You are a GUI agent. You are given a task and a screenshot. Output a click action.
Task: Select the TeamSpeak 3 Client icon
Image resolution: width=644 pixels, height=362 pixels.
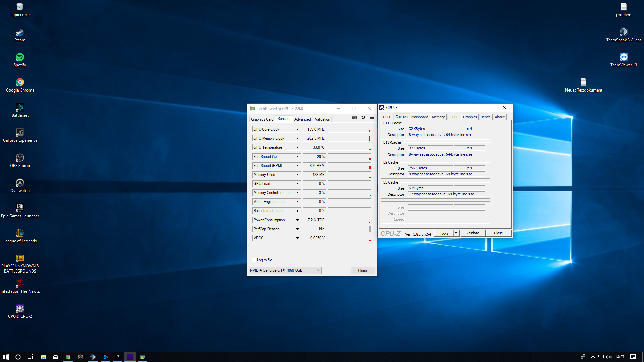click(x=623, y=35)
